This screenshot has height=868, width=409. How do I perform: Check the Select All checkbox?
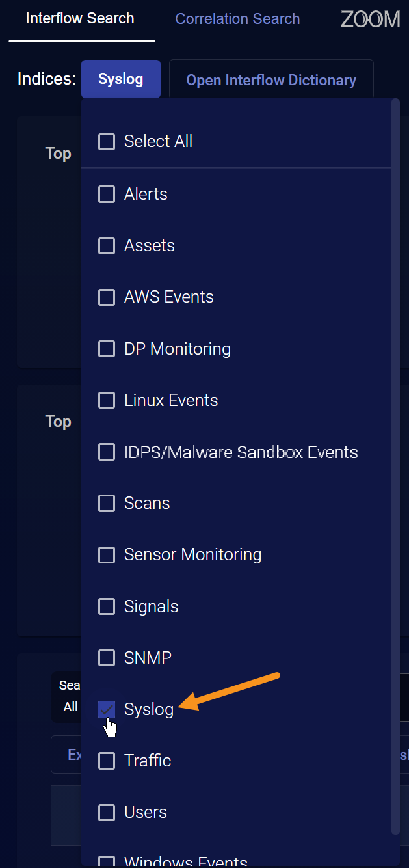[107, 142]
